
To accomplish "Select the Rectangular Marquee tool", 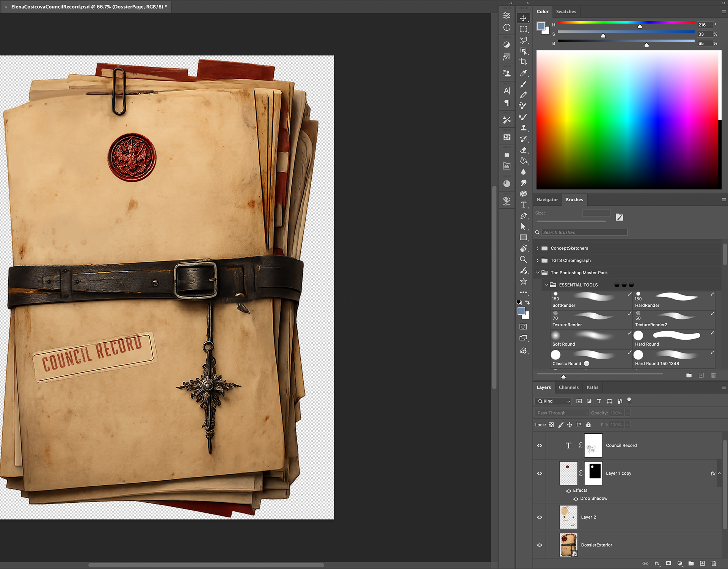I will 523,29.
